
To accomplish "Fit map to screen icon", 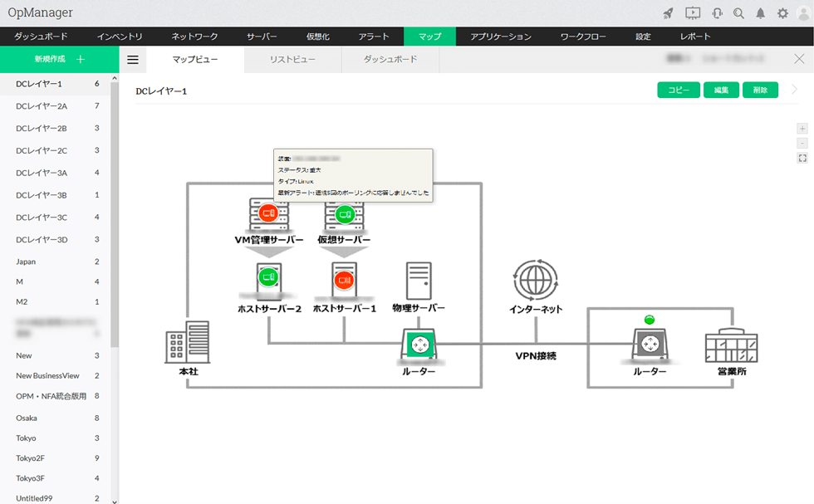I will (x=802, y=158).
